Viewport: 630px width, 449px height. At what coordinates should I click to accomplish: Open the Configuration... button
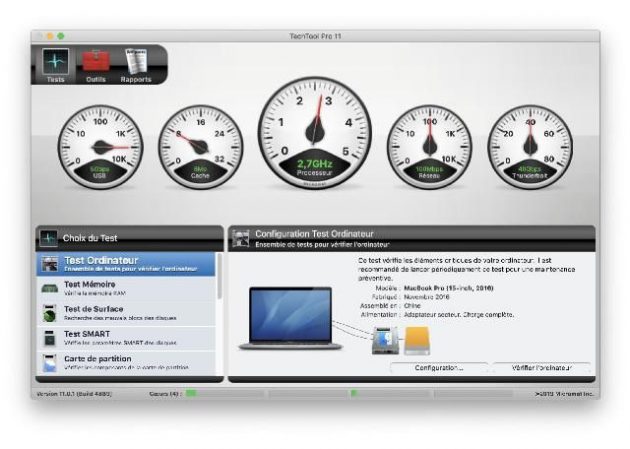(439, 367)
